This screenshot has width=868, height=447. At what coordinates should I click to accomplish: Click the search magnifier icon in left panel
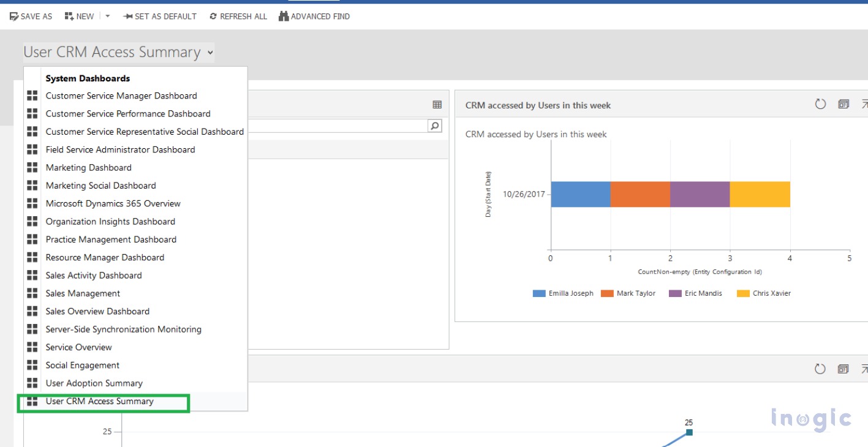coord(435,126)
